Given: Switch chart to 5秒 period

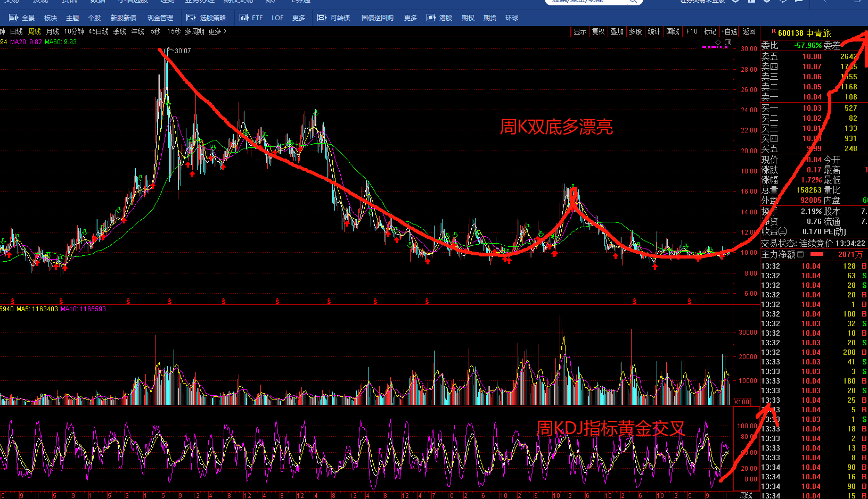Looking at the screenshot, I should (x=155, y=31).
